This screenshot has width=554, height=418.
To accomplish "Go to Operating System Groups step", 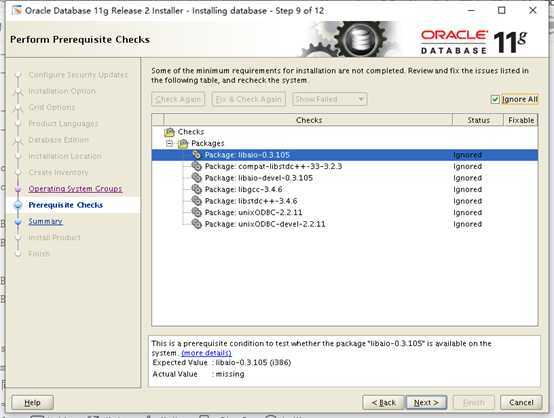I will (75, 189).
